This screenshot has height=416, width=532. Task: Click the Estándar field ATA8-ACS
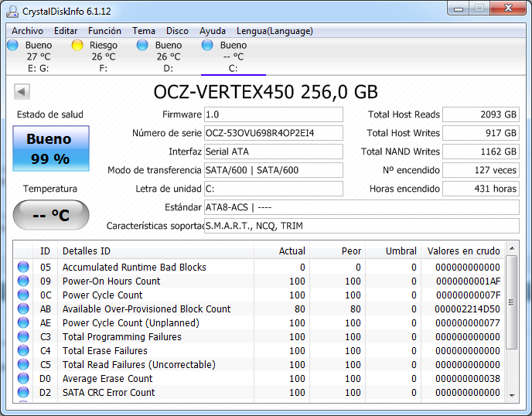pyautogui.click(x=362, y=207)
